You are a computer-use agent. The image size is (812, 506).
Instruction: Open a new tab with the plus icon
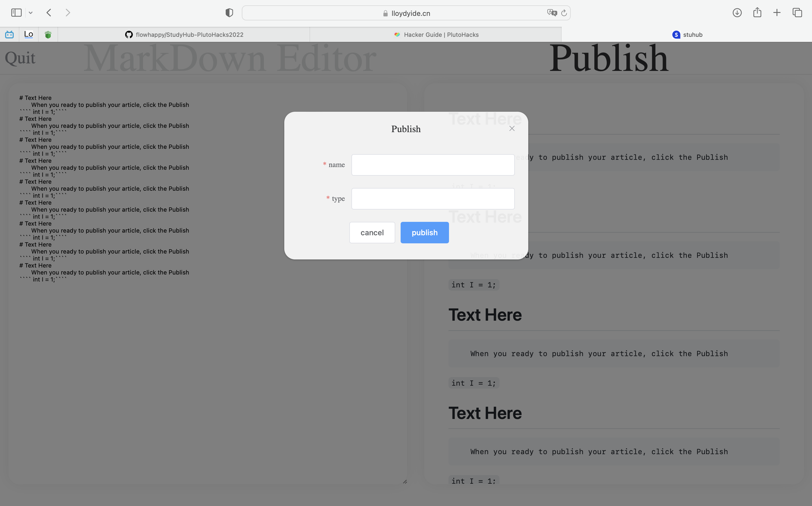(x=777, y=13)
